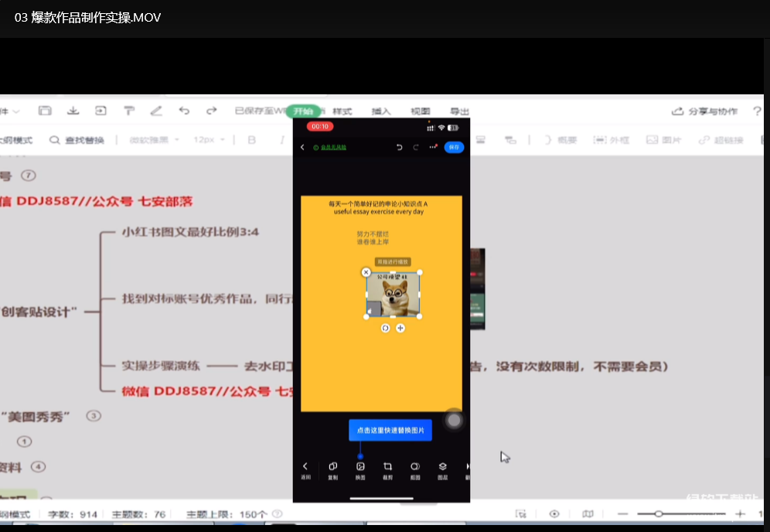The height and width of the screenshot is (532, 770).
Task: Toggle the eye preview icon in status bar
Action: click(554, 514)
